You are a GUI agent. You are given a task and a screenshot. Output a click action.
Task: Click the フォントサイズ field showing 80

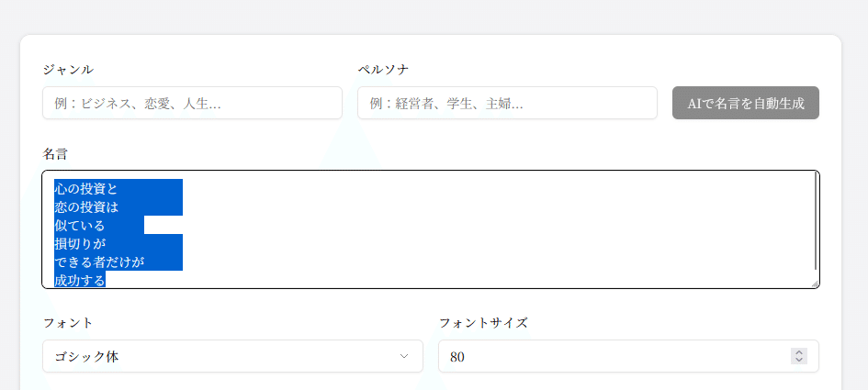[628, 356]
